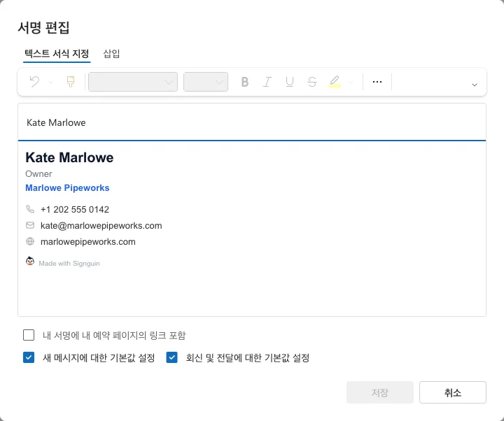Viewport: 504px width, 421px height.
Task: Open the font size combo box
Action: point(206,82)
